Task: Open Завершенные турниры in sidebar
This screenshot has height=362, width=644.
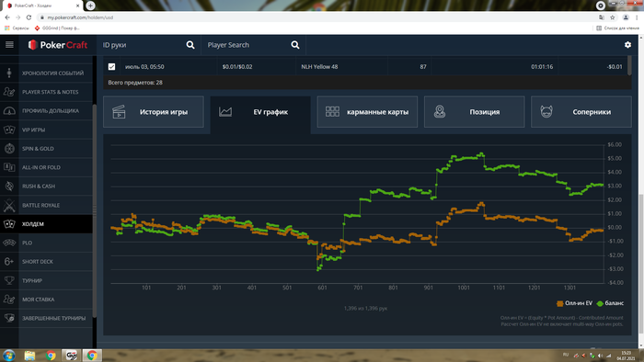Action: click(46, 318)
